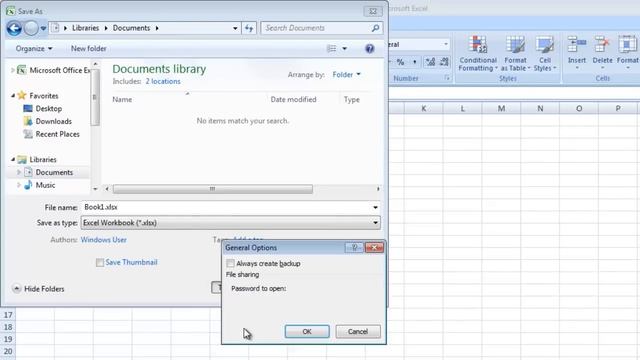640x360 pixels.
Task: Select Music library in navigation tree
Action: pos(40,185)
